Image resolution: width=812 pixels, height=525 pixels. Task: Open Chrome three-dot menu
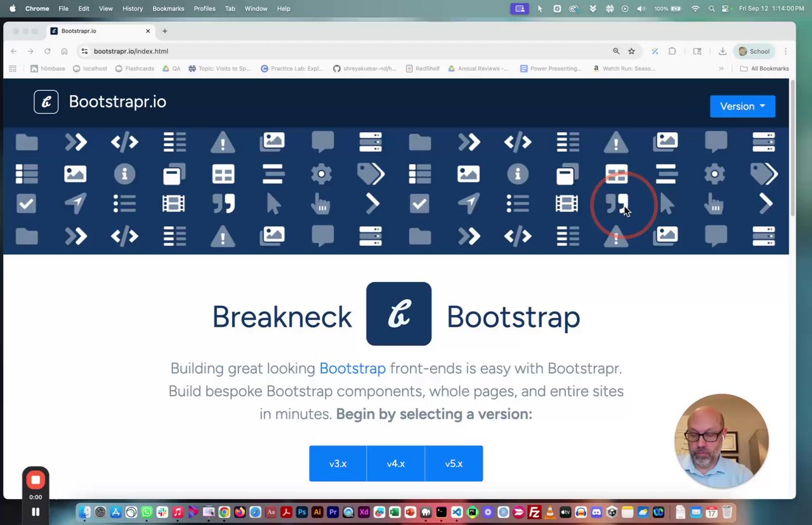785,51
